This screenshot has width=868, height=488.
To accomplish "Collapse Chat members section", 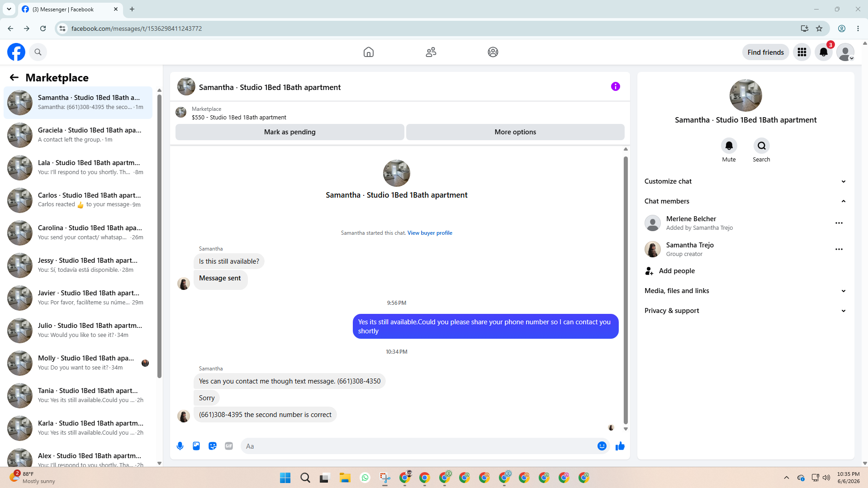I will (x=745, y=201).
